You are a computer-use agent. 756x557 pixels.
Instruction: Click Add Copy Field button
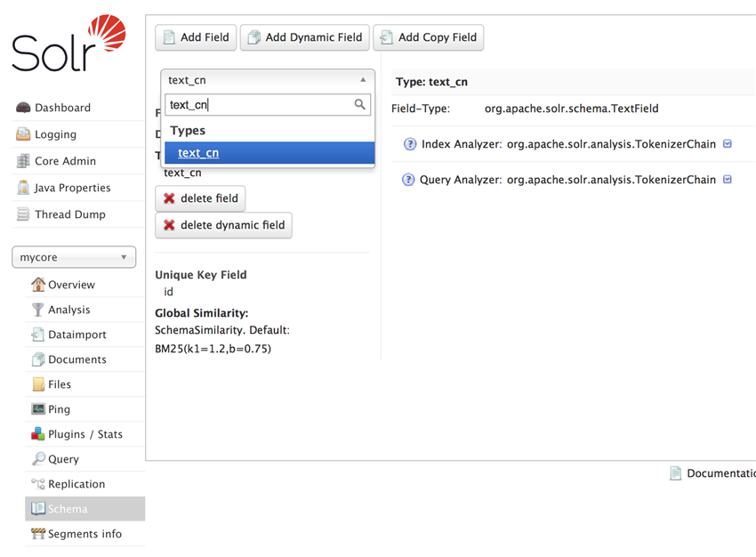(428, 37)
